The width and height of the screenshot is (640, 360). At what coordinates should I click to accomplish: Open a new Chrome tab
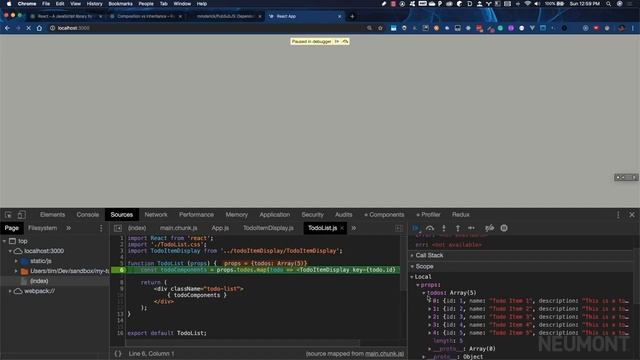[352, 16]
